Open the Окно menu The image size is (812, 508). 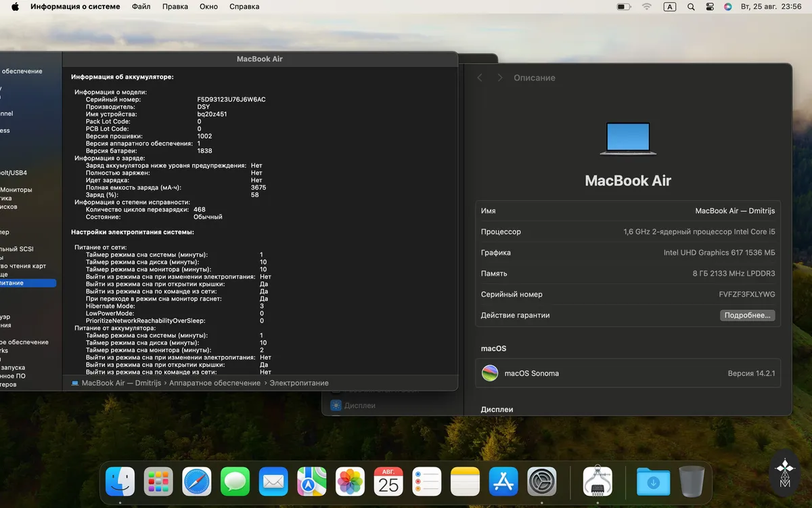tap(209, 7)
